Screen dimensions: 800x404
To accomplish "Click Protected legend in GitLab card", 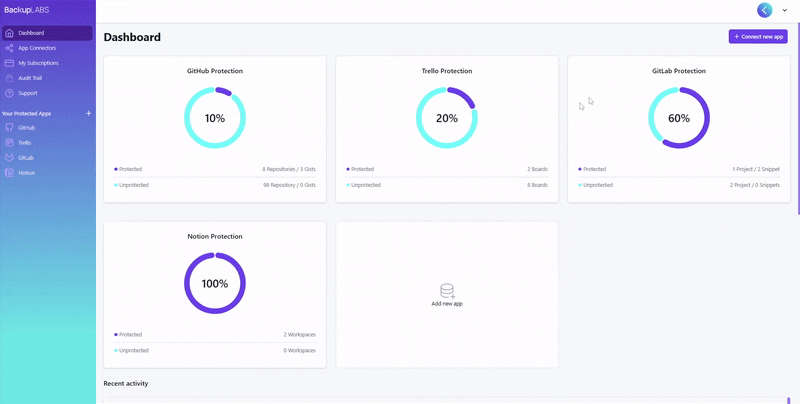I will click(592, 169).
